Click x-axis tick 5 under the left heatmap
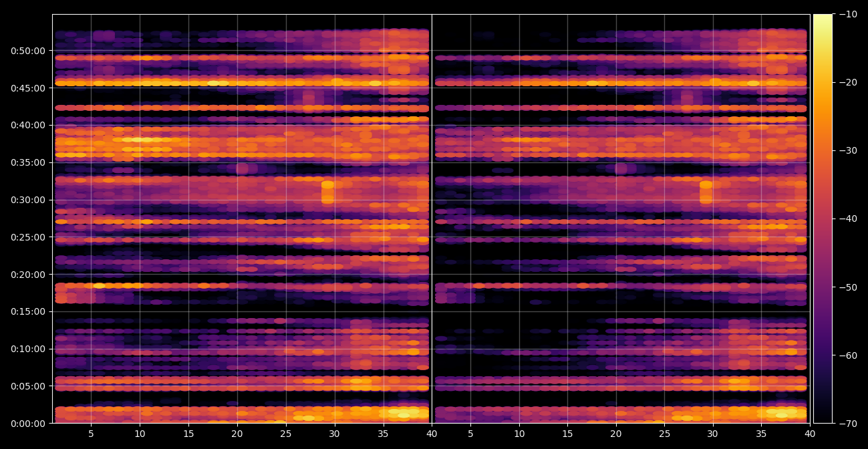868x449 pixels. (92, 434)
